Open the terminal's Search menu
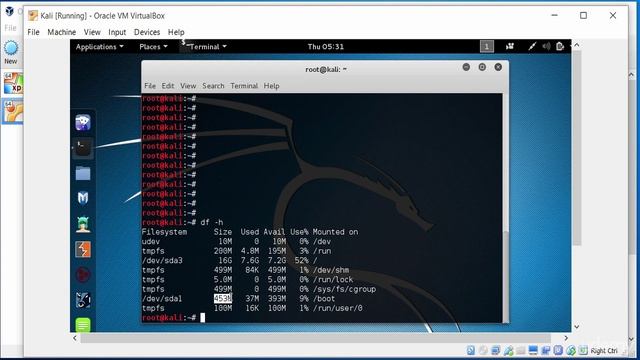 (213, 86)
